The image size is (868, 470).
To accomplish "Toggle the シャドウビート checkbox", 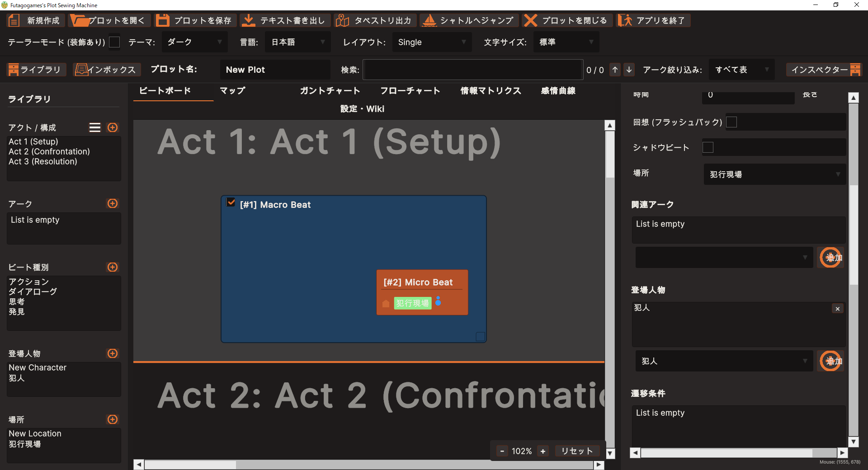I will pyautogui.click(x=708, y=147).
